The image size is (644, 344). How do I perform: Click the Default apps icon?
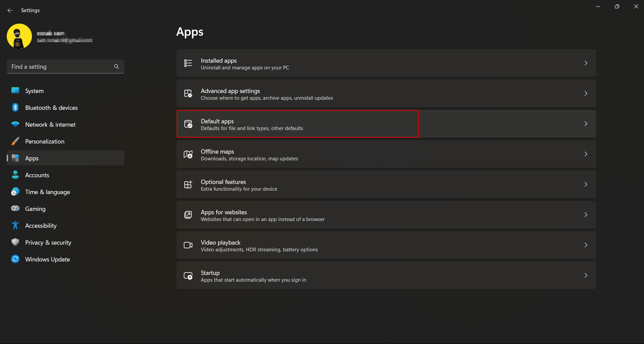click(188, 124)
